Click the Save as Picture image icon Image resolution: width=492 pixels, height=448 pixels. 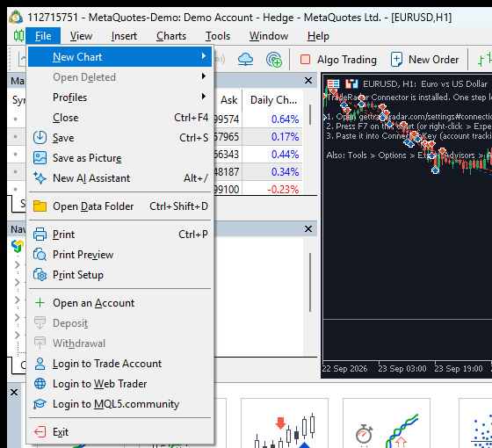point(40,158)
